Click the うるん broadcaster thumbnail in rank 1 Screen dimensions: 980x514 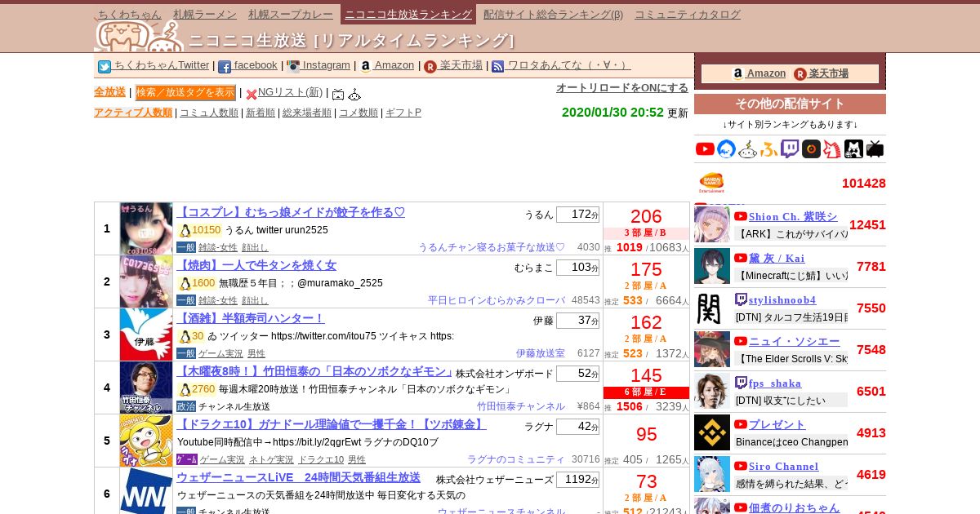[x=146, y=228]
